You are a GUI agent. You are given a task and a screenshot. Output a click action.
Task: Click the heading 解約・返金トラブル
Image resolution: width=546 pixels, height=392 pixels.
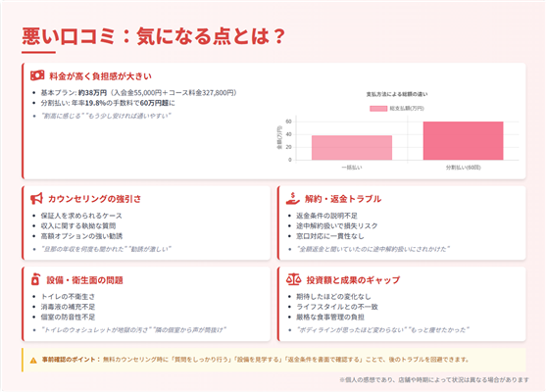click(343, 199)
